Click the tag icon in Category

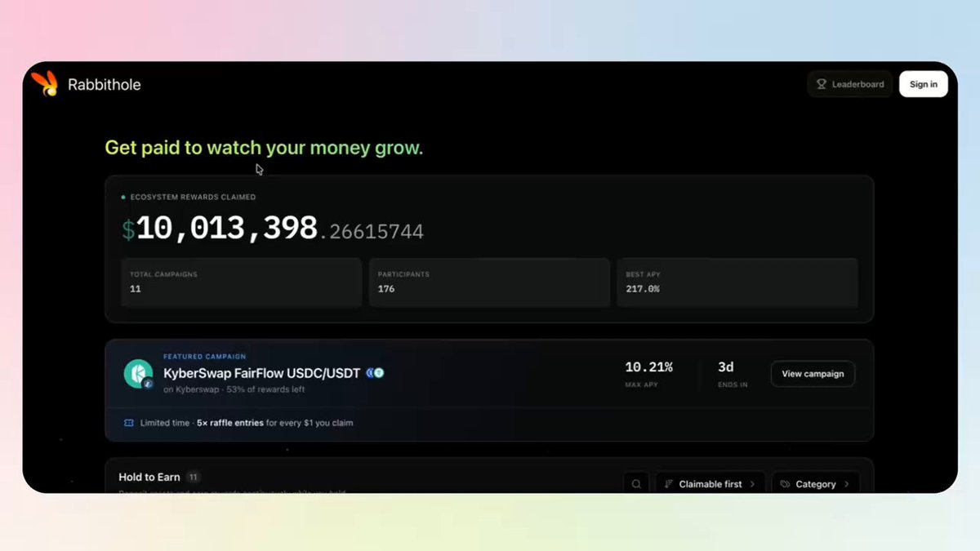click(x=785, y=484)
